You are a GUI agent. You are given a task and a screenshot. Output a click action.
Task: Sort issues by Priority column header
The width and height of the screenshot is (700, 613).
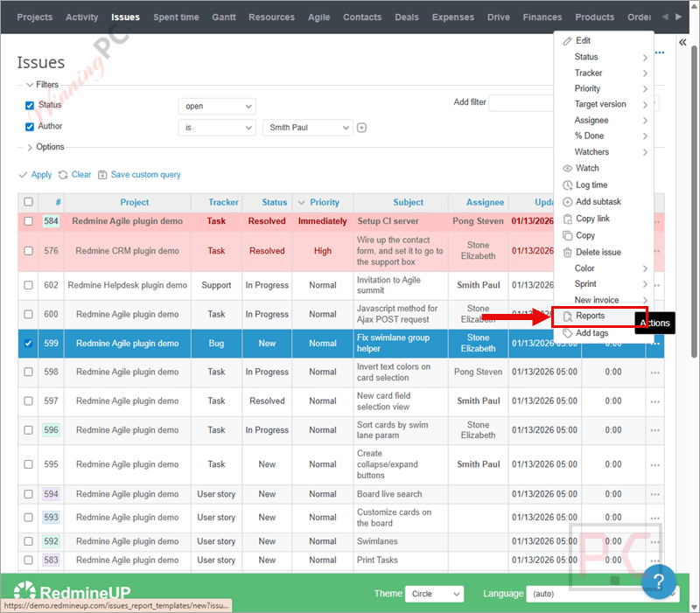(325, 203)
